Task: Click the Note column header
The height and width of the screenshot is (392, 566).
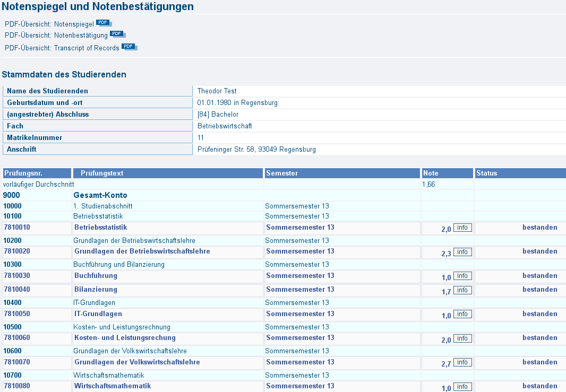Action: point(431,173)
